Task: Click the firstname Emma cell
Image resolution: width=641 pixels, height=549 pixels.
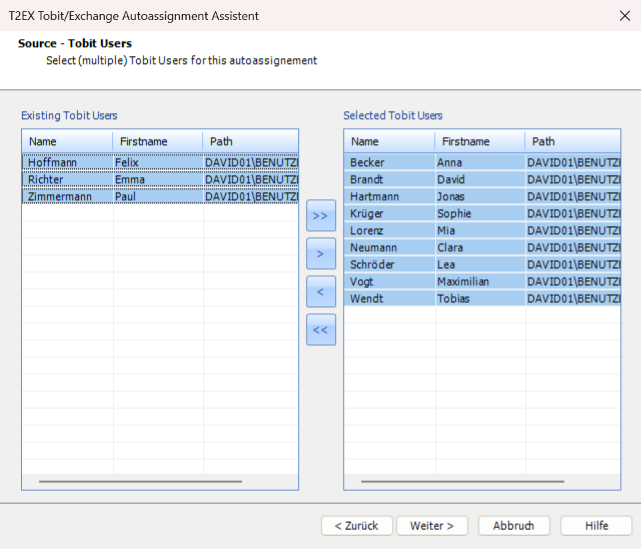Action: [158, 179]
